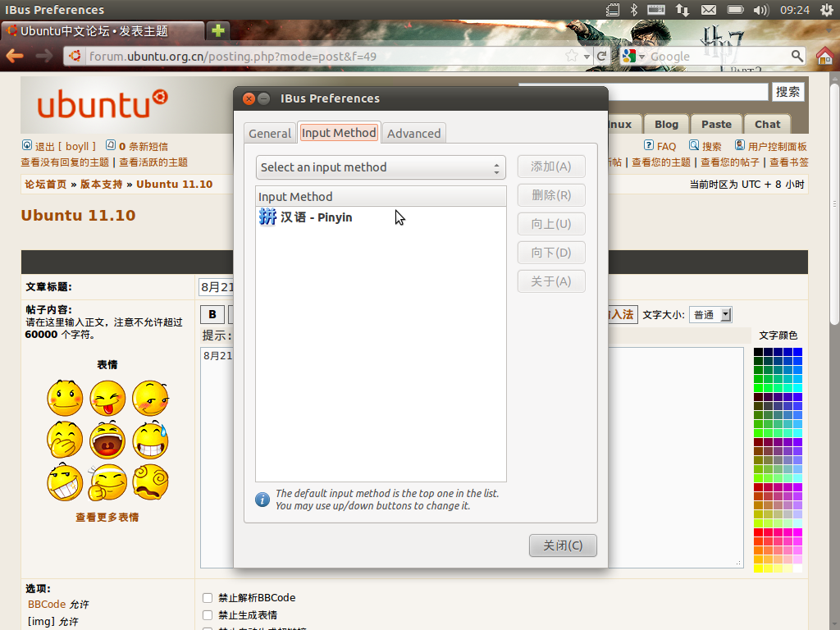Open the Firefox home page icon
This screenshot has height=630, width=840.
point(825,56)
